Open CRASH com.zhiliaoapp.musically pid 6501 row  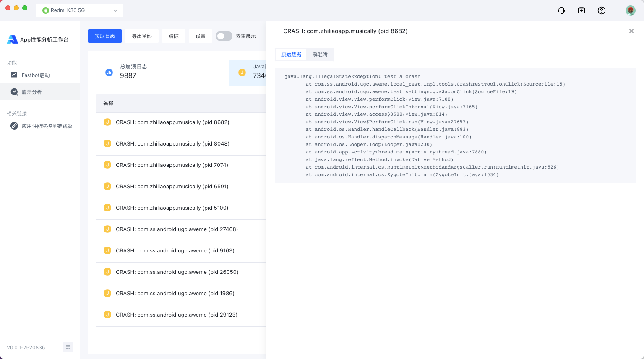coord(181,187)
